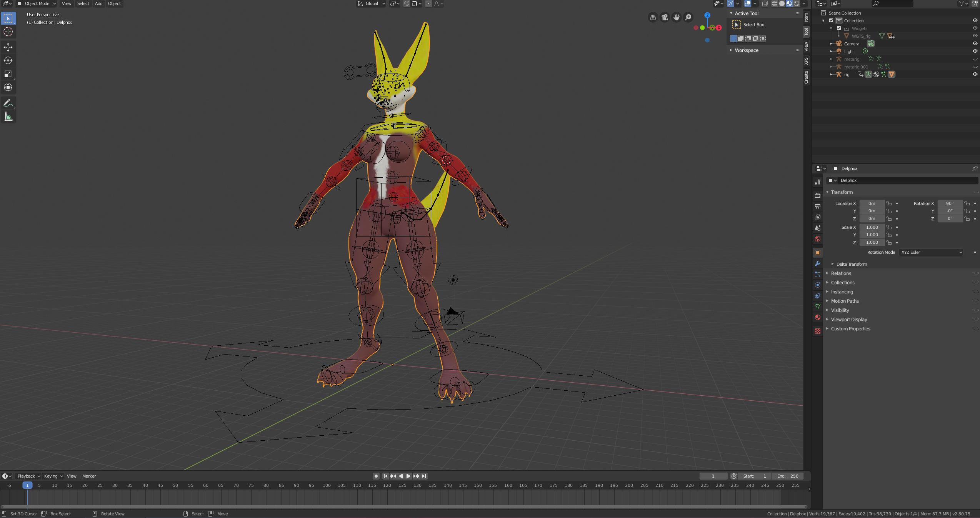Click the End frame field
980x518 pixels.
[x=788, y=476]
